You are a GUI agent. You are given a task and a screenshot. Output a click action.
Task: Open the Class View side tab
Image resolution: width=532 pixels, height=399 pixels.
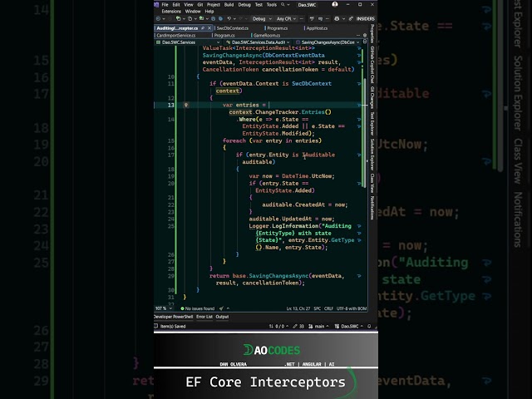tap(372, 183)
